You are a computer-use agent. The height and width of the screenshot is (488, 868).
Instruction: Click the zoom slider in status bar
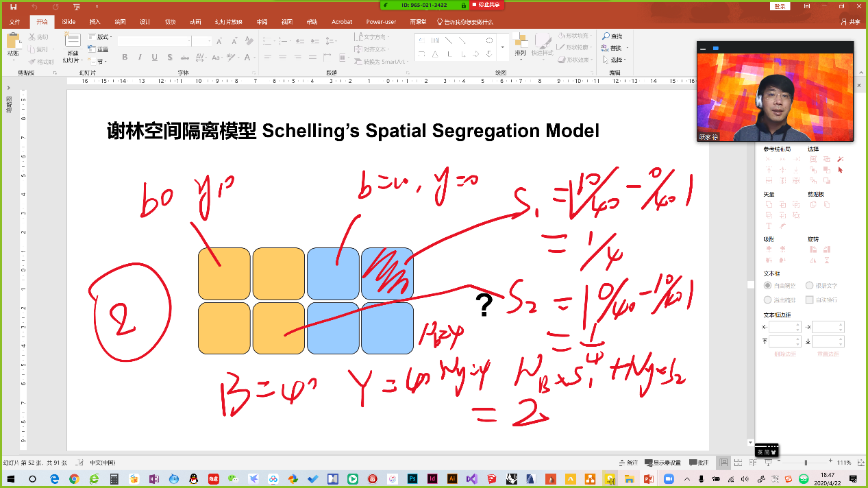coord(806,463)
